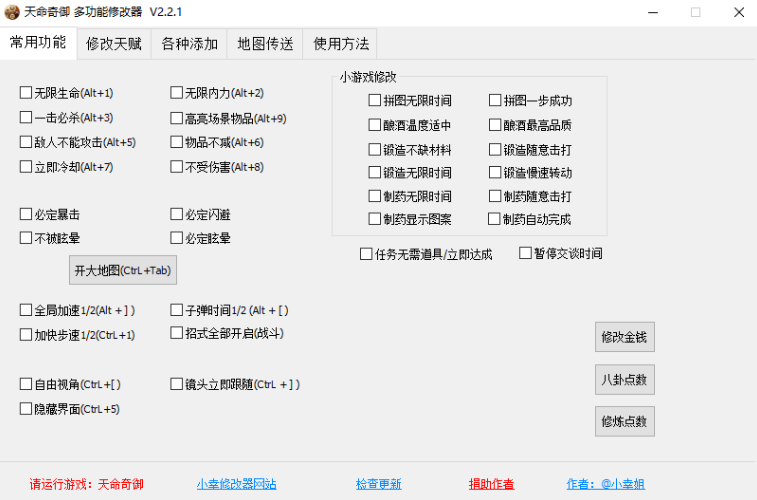Select the 地图传送 tab
Screen dimensions: 757x500
point(265,44)
